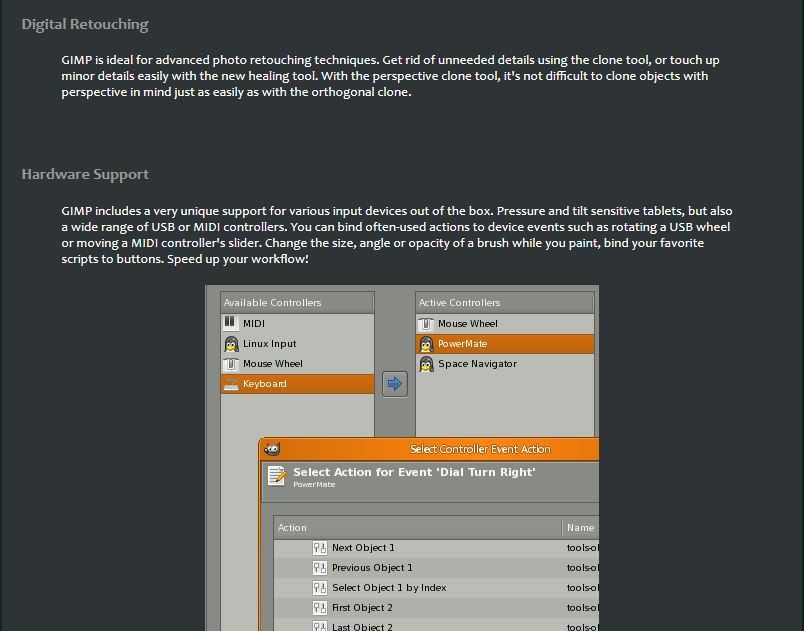Select the Previous Object 1 action

click(436, 568)
